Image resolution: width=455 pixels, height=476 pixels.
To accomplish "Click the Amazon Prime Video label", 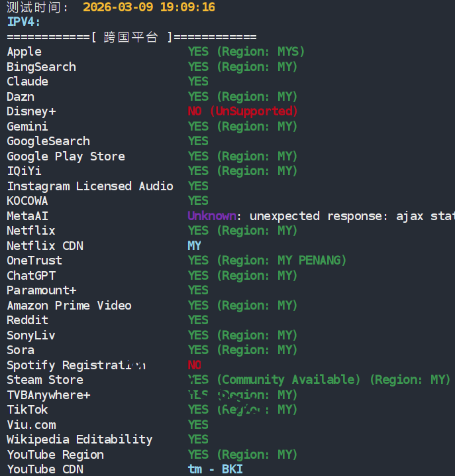I will pos(69,306).
